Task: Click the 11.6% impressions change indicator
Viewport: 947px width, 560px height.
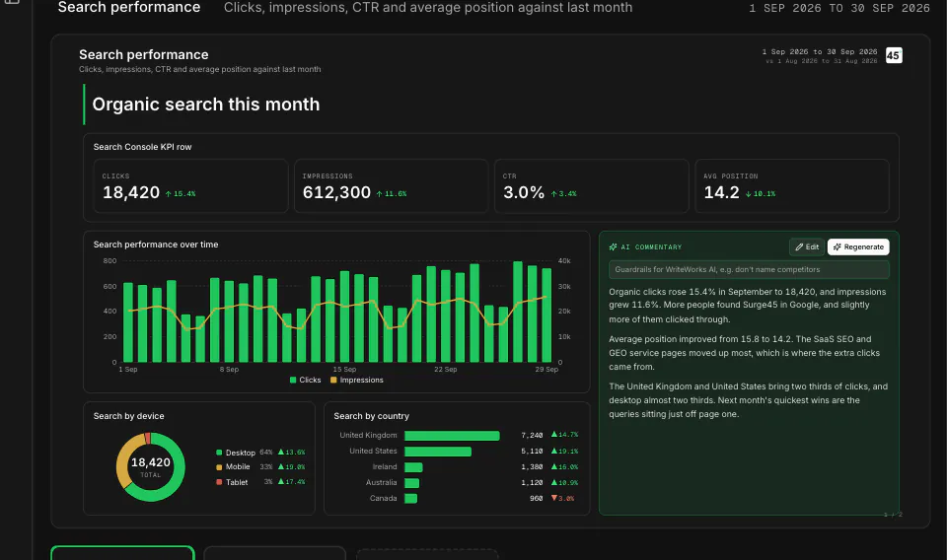Action: tap(392, 194)
